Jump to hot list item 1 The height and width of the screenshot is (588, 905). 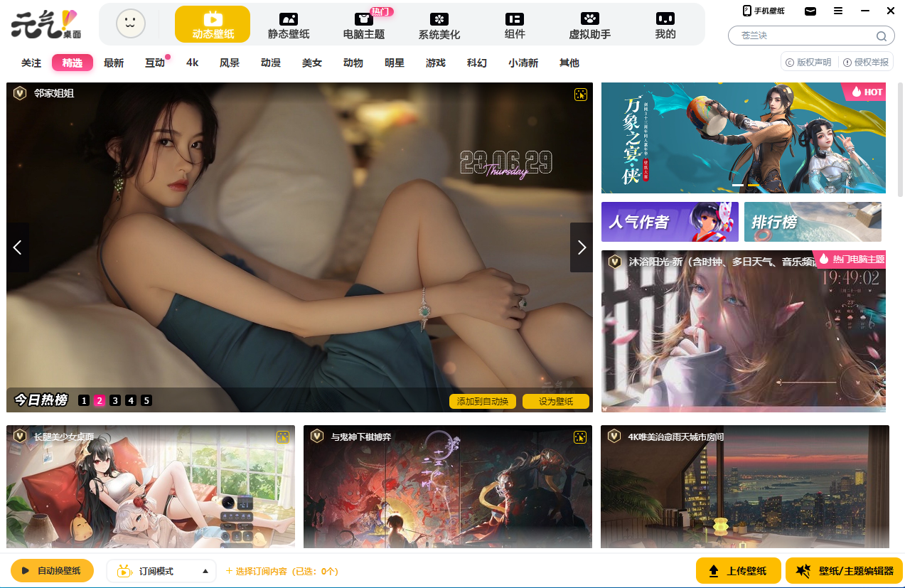[84, 400]
